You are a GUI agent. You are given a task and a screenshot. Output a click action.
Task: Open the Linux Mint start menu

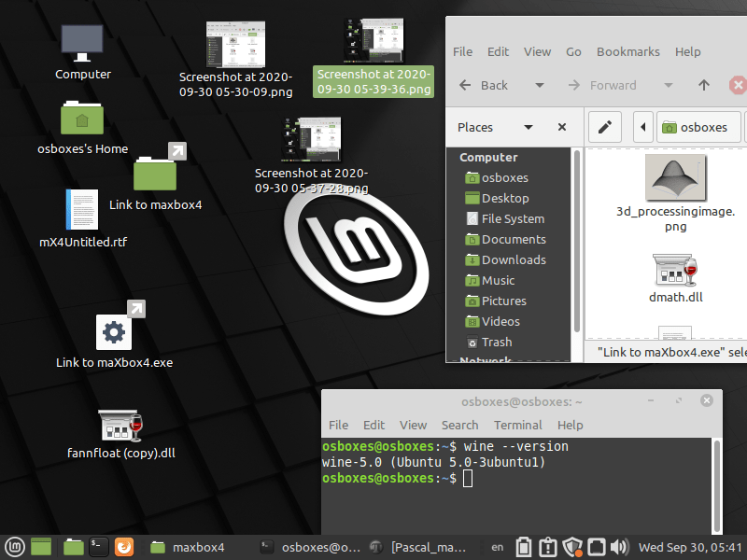pos(15,547)
